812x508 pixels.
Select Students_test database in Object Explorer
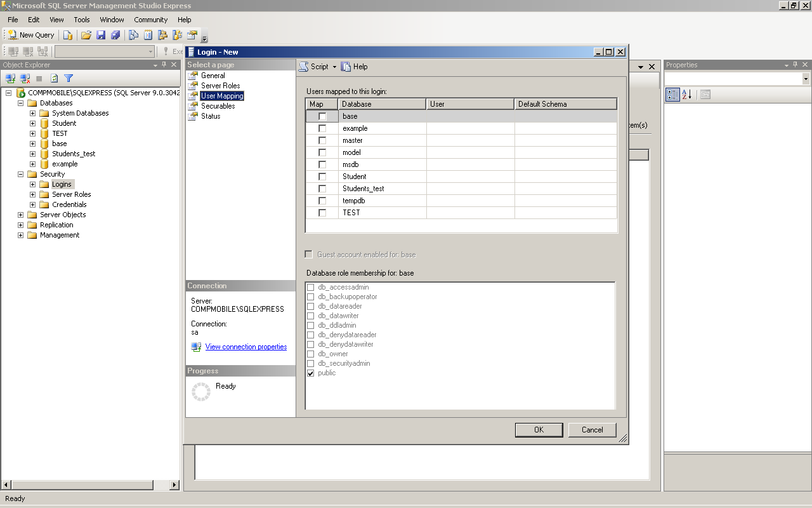[74, 154]
